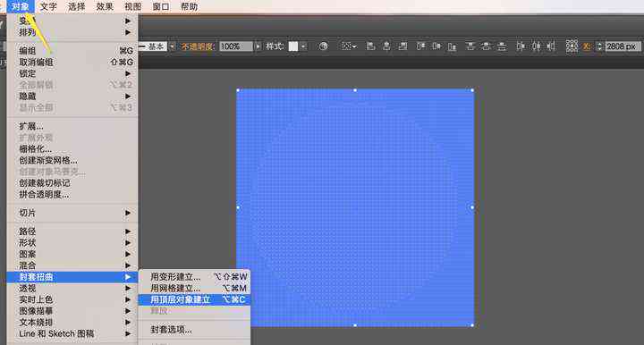644x345 pixels.
Task: Choose 用变形建立... in the envelope submenu
Action: [195, 277]
